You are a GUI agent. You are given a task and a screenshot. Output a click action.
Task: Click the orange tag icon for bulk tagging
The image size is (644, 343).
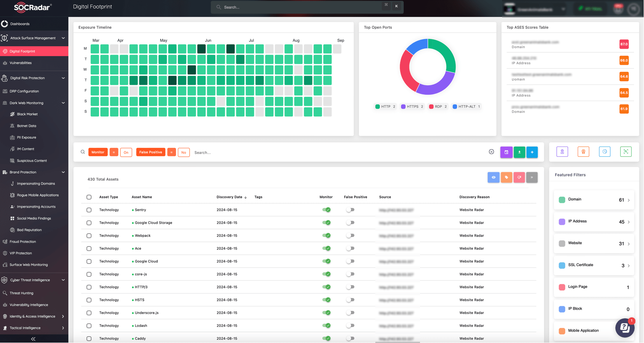[x=506, y=177]
